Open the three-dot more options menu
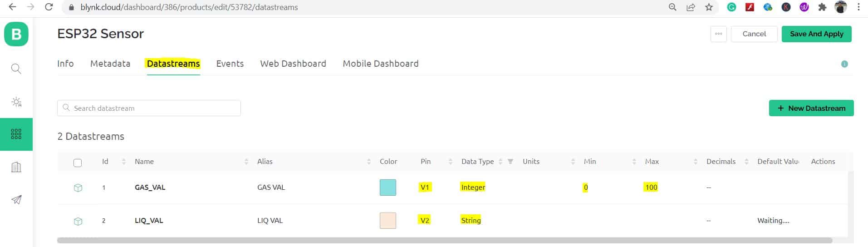Screen dimensions: 868x247 [x=719, y=34]
